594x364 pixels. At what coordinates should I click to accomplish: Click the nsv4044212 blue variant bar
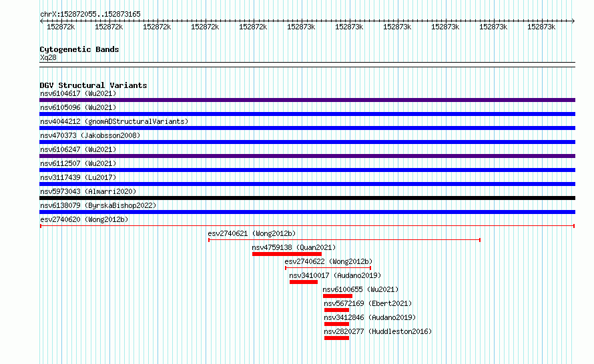307,128
